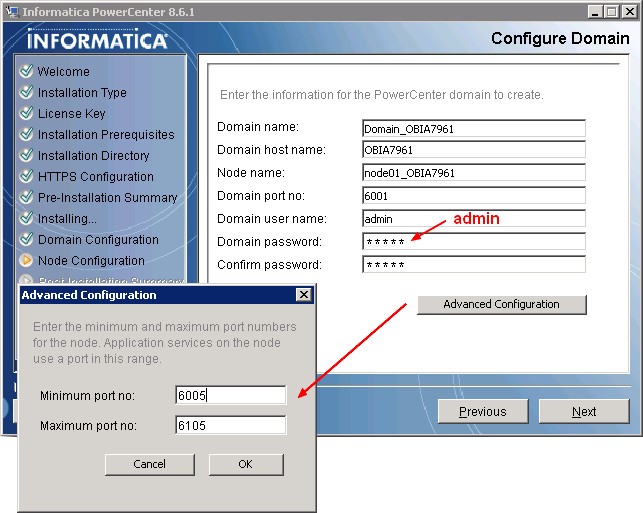This screenshot has width=643, height=513.
Task: Select the Installation Type step label
Action: point(82,92)
